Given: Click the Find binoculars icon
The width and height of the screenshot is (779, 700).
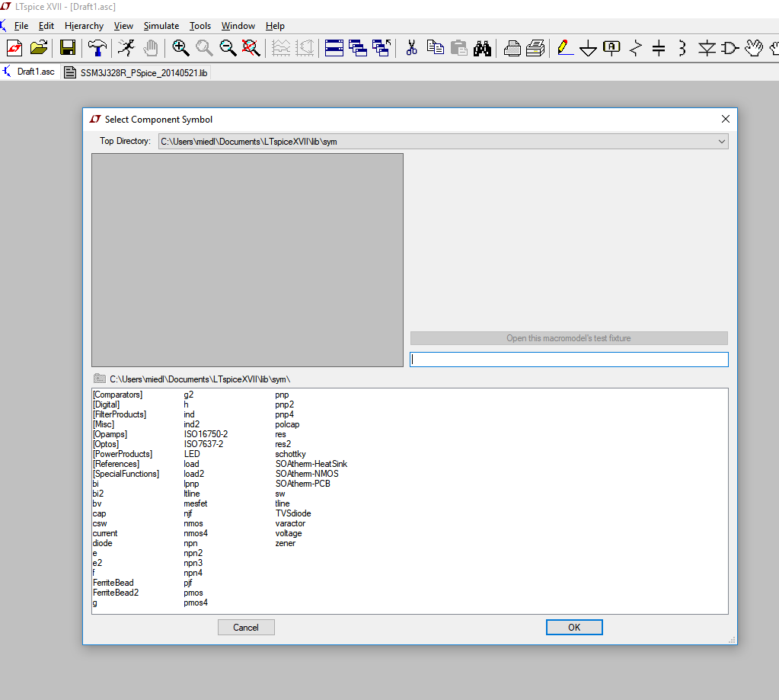Looking at the screenshot, I should point(483,48).
